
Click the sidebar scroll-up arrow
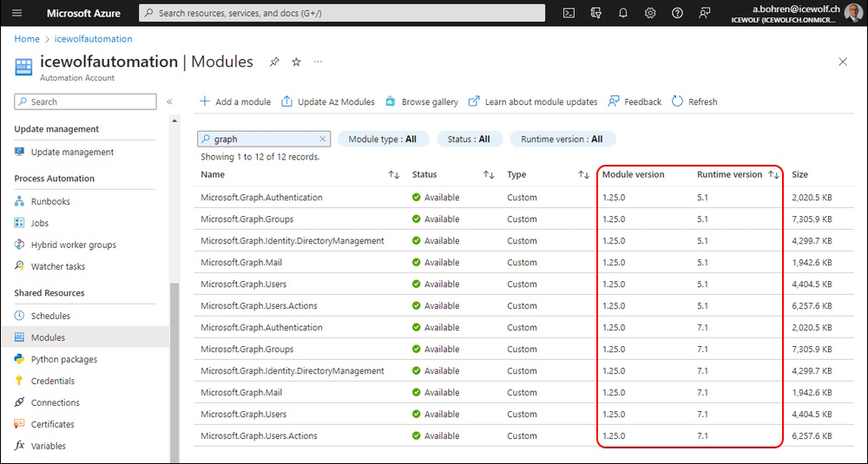pos(174,121)
